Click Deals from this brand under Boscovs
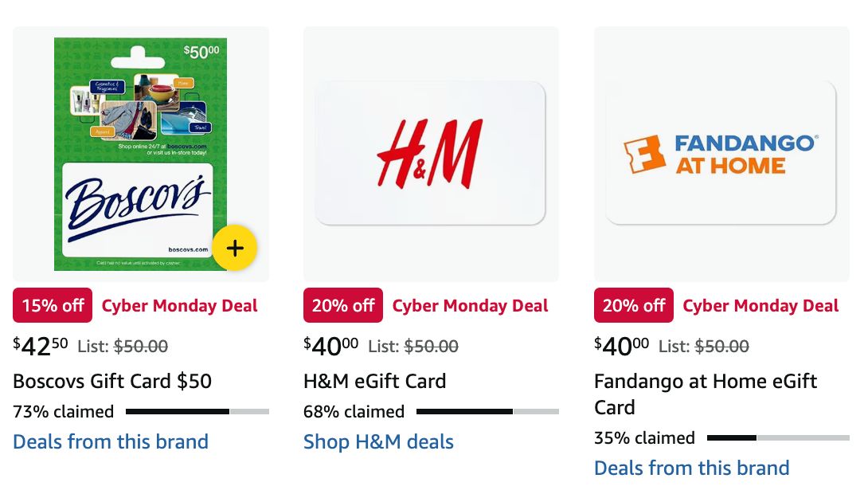The width and height of the screenshot is (868, 494). click(x=111, y=441)
